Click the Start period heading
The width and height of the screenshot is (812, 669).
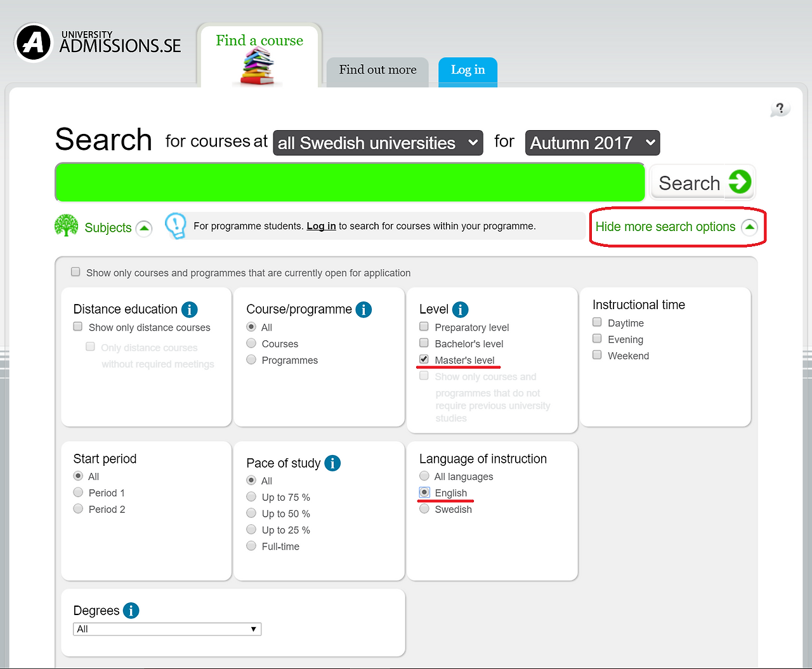[105, 459]
